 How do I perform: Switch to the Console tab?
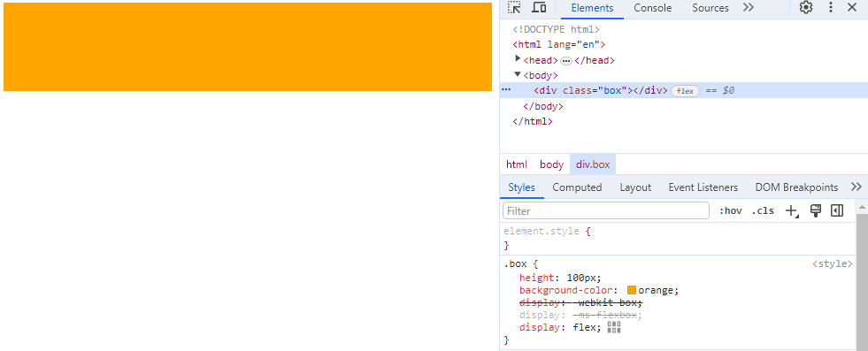tap(653, 8)
